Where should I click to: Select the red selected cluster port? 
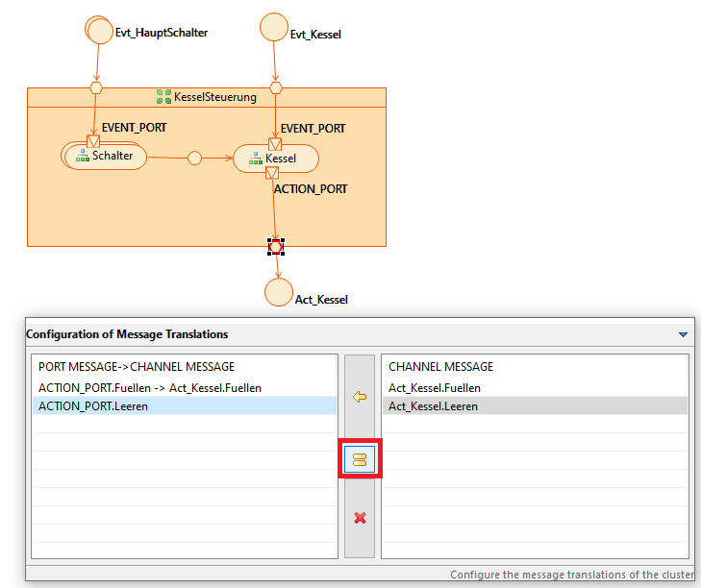click(x=276, y=247)
